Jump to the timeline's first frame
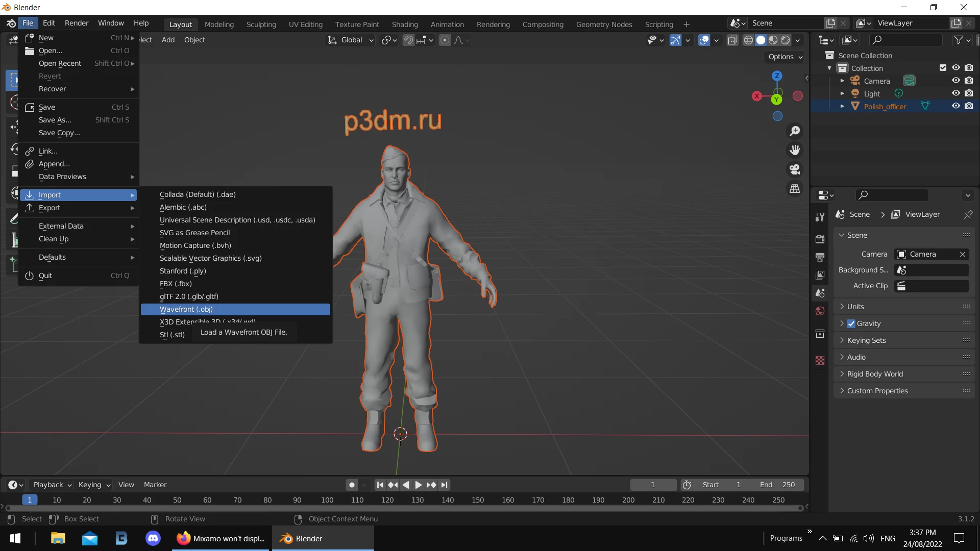 380,485
